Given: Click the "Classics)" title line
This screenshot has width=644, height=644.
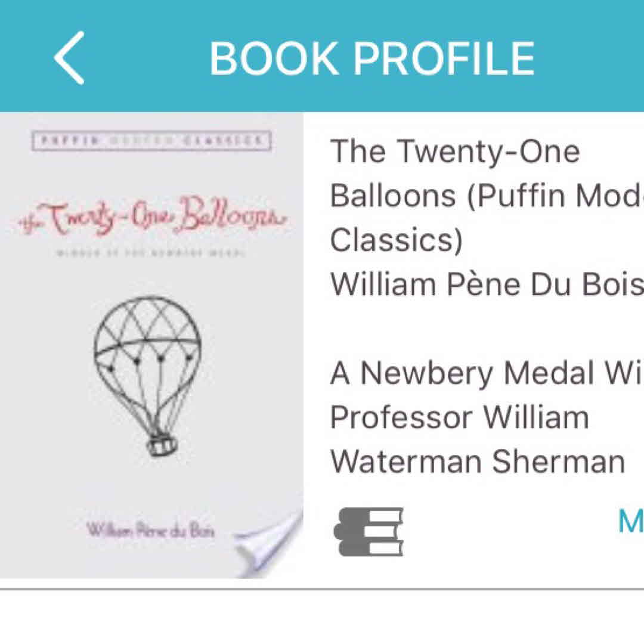Looking at the screenshot, I should [x=397, y=240].
